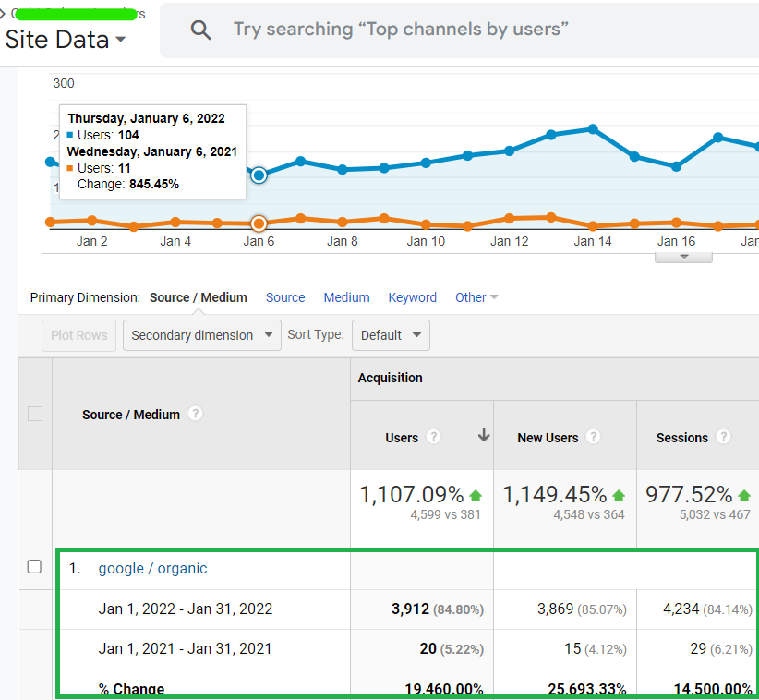Switch primary dimension to Source

(285, 297)
